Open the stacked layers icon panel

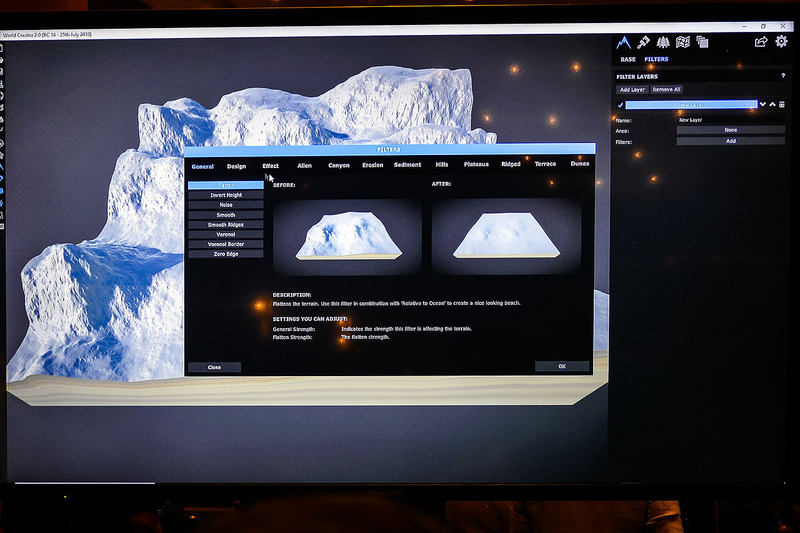(x=703, y=42)
